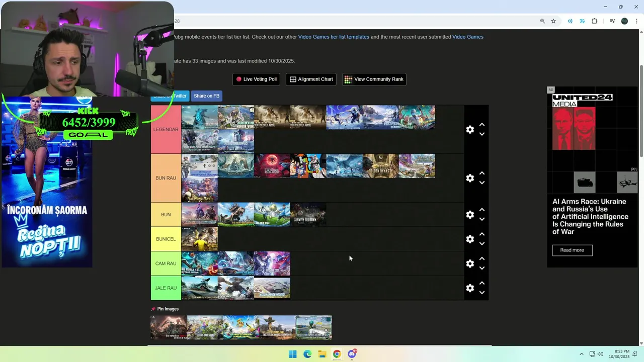Show hidden system tray icons
644x362 pixels.
[581, 354]
